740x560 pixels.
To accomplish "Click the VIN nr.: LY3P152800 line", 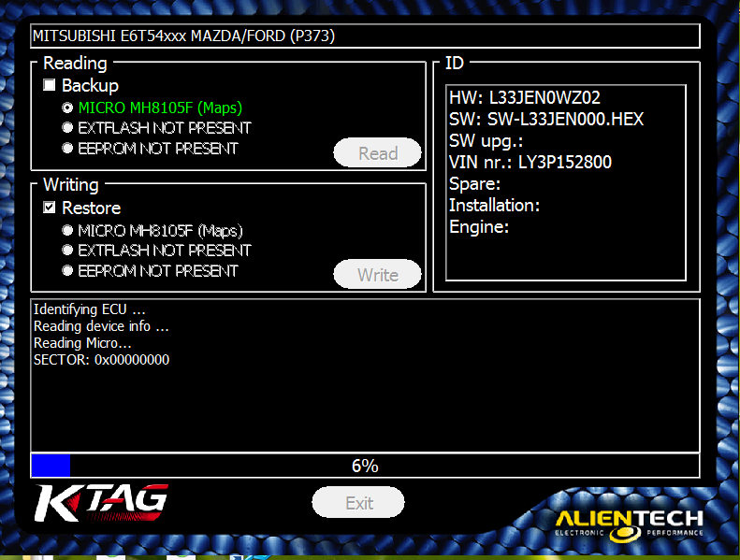I will 530,163.
